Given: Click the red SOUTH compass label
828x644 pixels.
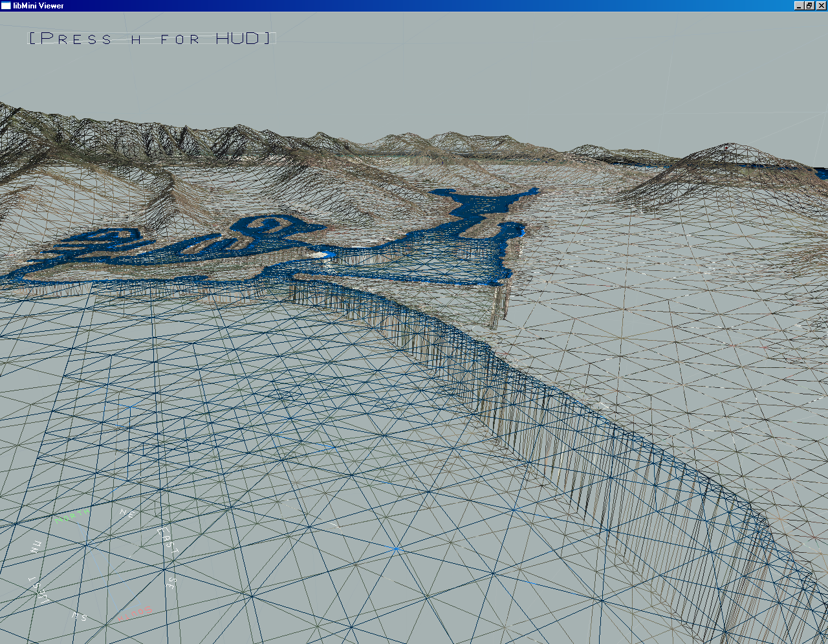Looking at the screenshot, I should pos(135,612).
